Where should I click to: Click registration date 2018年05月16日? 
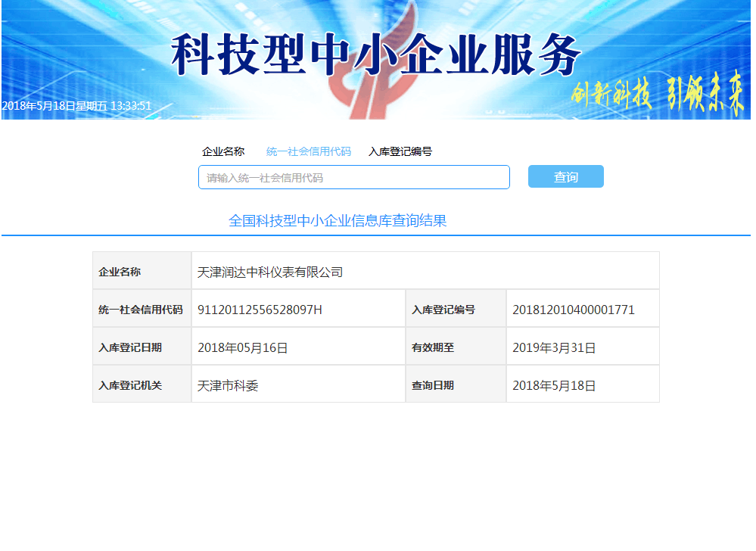point(242,347)
